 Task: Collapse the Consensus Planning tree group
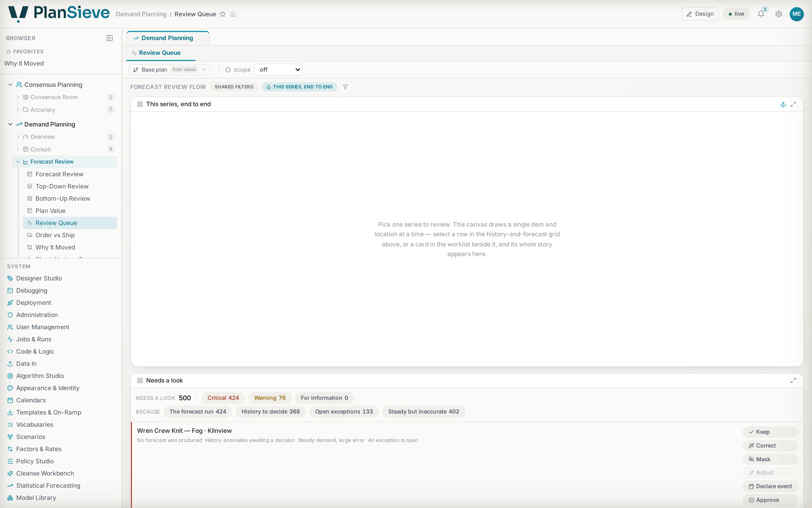coord(10,85)
